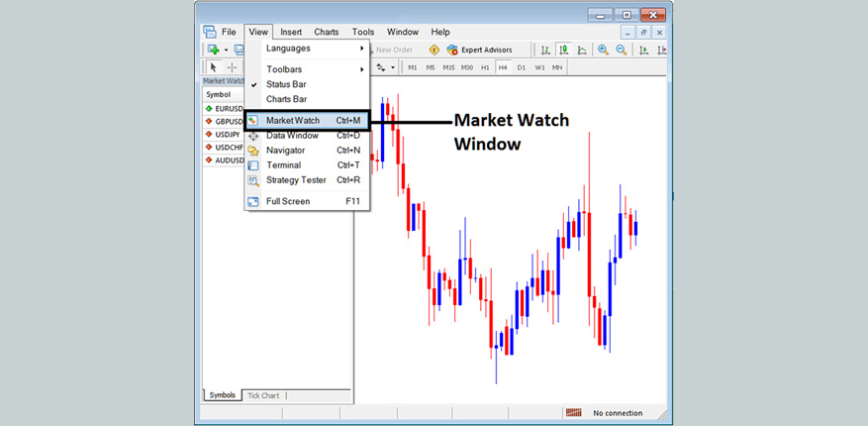The height and width of the screenshot is (426, 868).
Task: Toggle the Status Bar checked menu item
Action: click(x=286, y=84)
